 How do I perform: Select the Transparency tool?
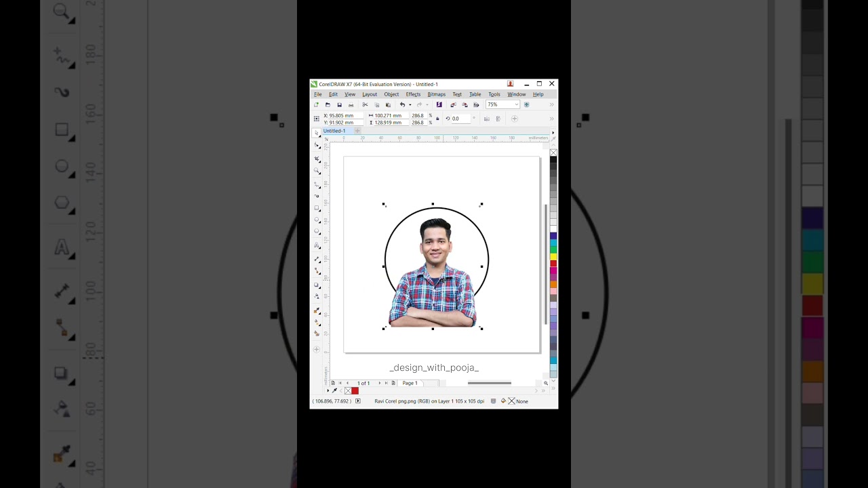317,296
